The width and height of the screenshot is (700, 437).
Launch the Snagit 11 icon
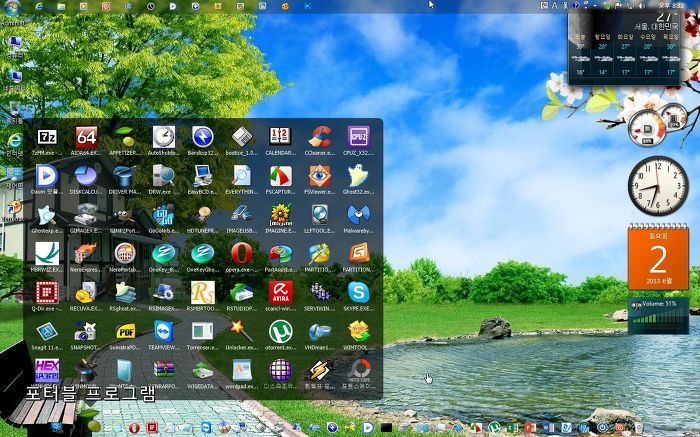[x=47, y=332]
